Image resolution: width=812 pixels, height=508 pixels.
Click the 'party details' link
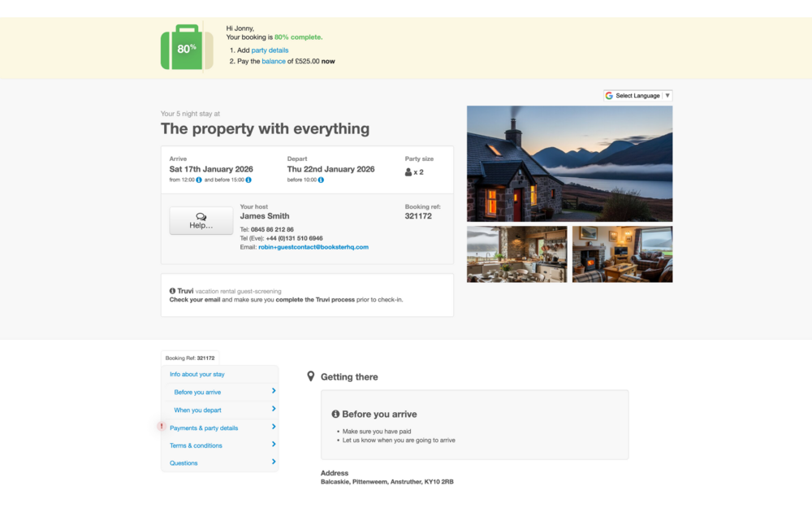coord(270,50)
